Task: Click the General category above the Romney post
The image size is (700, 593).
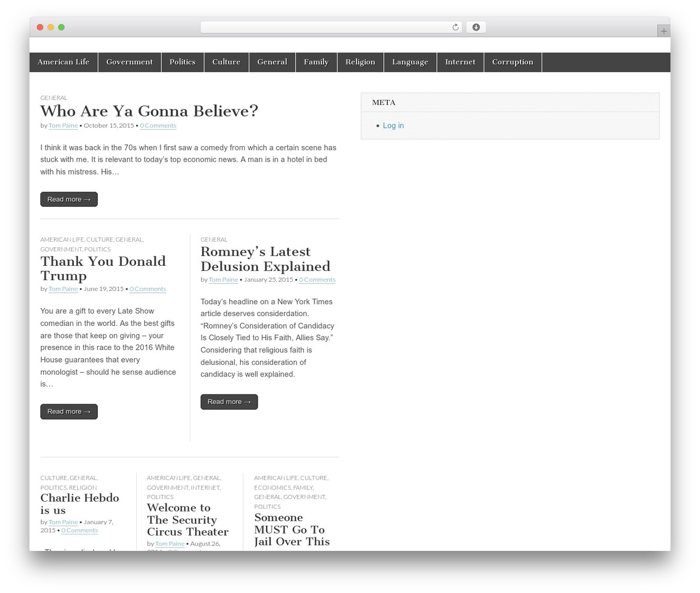Action: tap(214, 240)
